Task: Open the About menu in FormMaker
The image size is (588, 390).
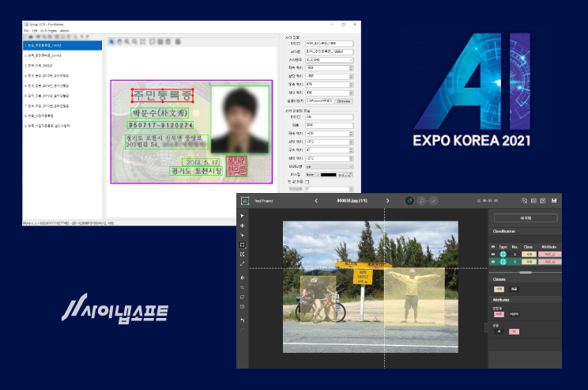Action: [65, 31]
